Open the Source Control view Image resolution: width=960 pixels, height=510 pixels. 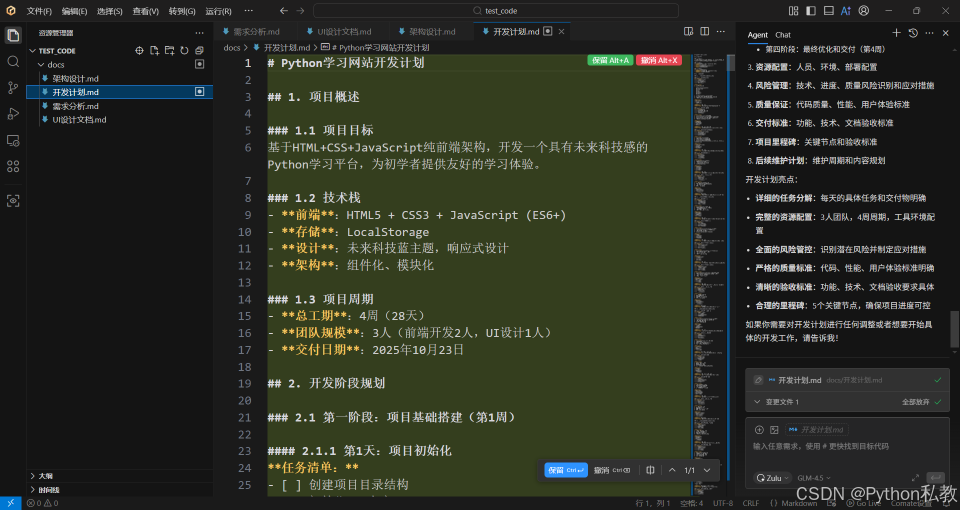click(x=13, y=88)
